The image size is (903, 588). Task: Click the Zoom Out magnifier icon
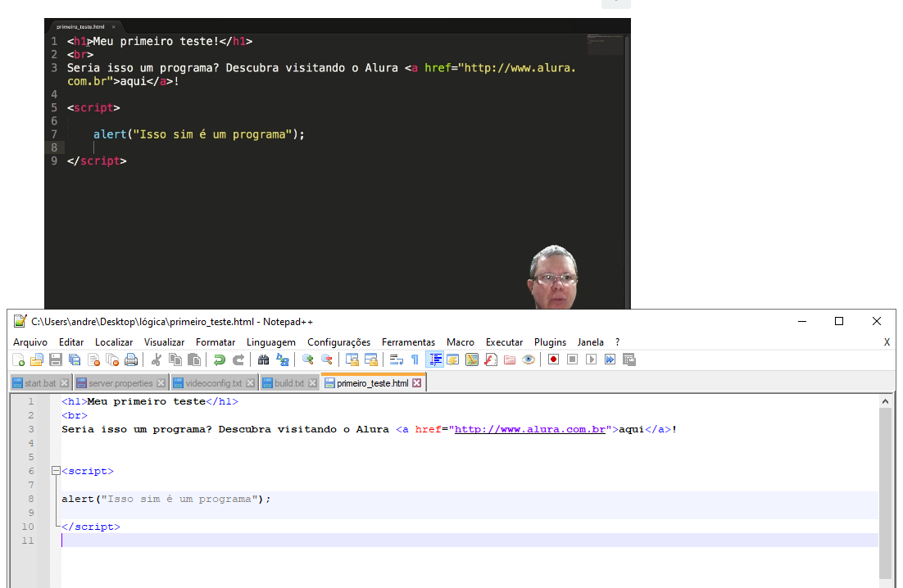(326, 360)
